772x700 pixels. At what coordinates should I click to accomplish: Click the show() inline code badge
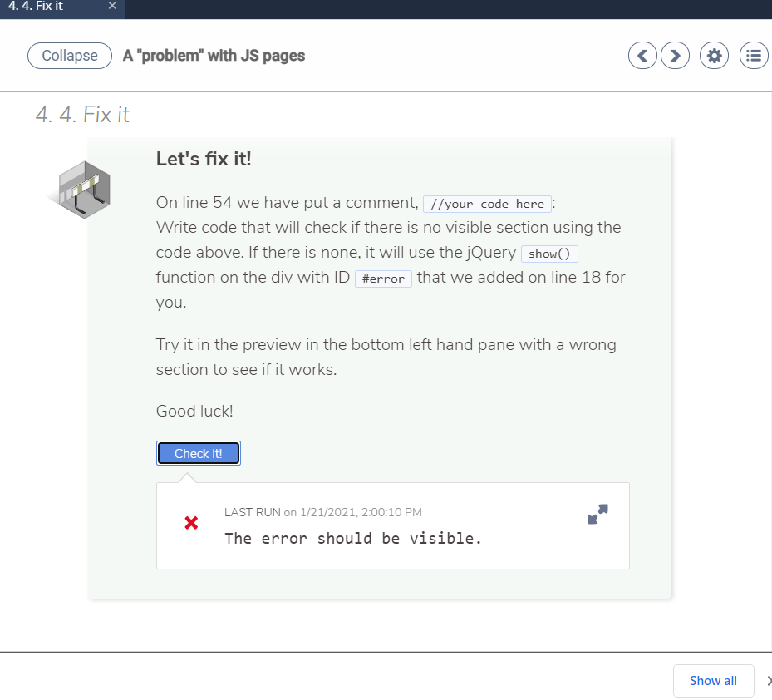coord(548,254)
